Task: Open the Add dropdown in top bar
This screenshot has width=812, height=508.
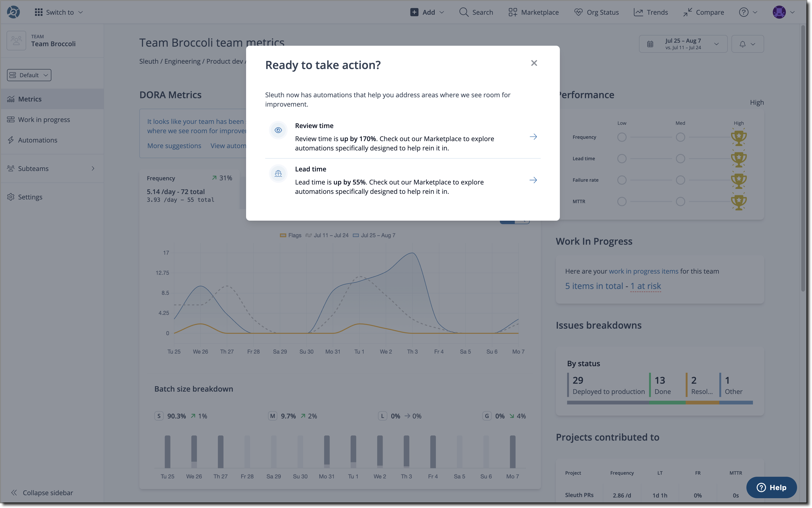Action: click(427, 12)
